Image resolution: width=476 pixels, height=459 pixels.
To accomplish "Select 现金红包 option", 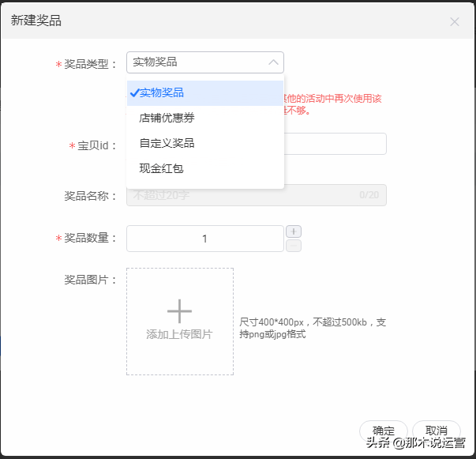I will [205, 168].
